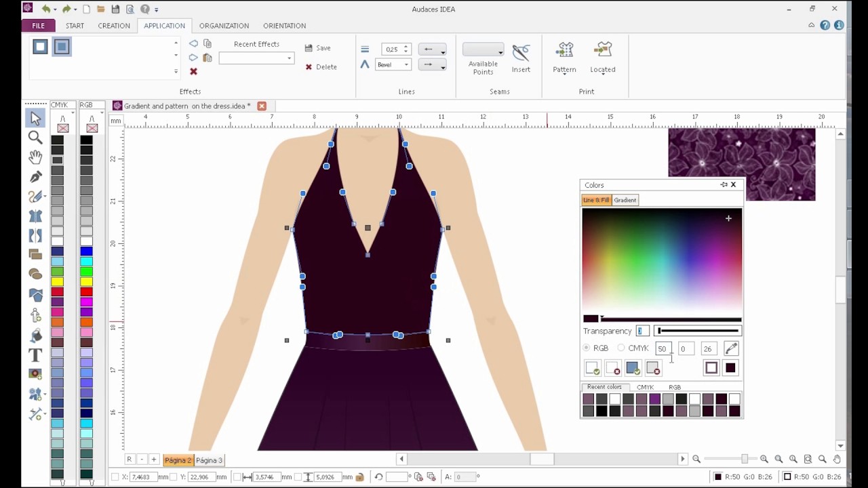Click the apply fill color button

(633, 368)
